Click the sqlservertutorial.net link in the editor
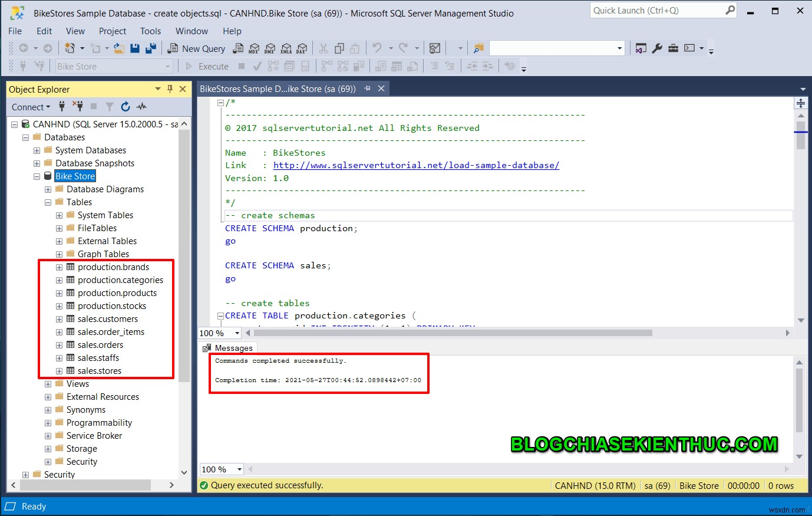The image size is (812, 516). point(415,165)
